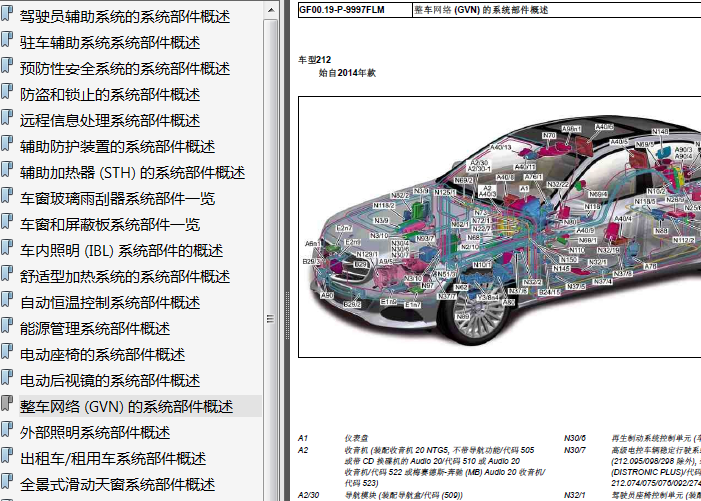Open 辅助防护装置的系统部件概述 bookmark

[x=118, y=146]
